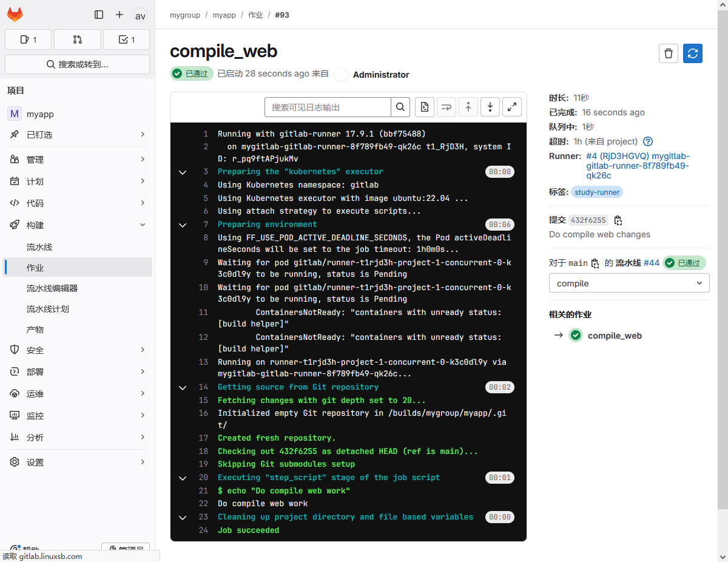The image size is (728, 562).
Task: Open the user avatar menu
Action: 140,15
